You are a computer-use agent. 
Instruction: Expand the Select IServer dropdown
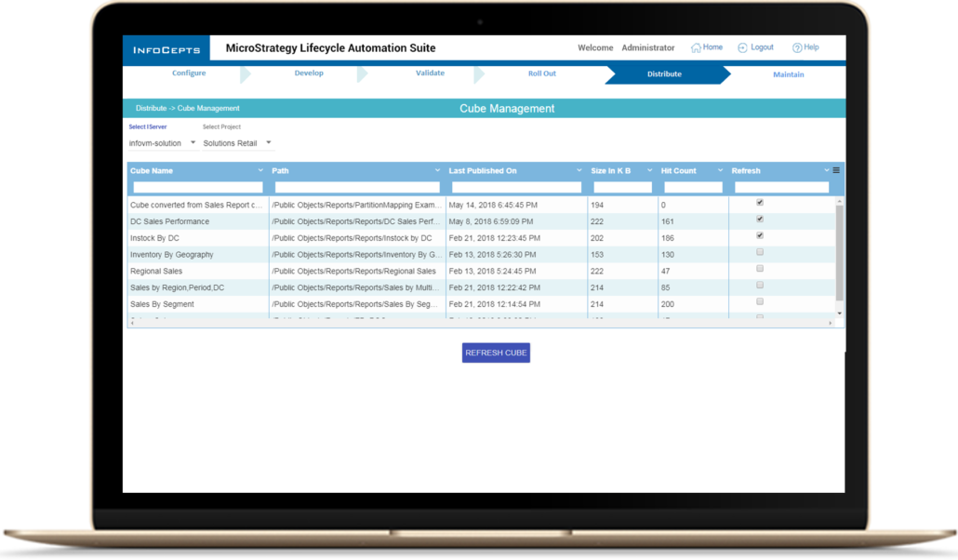point(193,143)
